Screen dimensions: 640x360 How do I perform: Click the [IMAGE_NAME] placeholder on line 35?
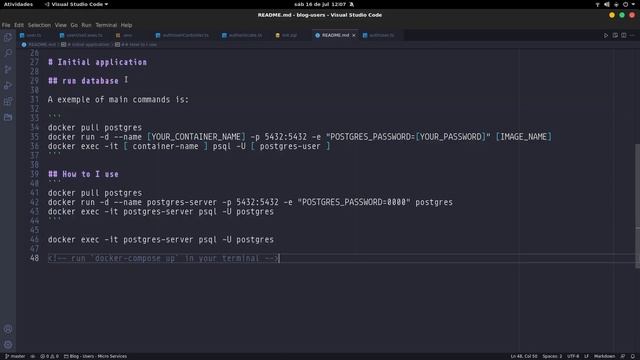coord(524,137)
